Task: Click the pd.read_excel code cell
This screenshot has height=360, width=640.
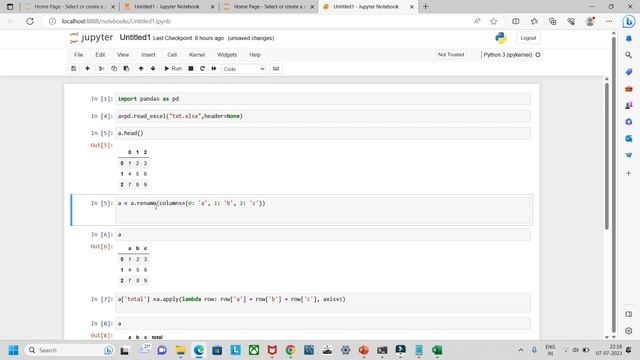Action: (x=323, y=116)
